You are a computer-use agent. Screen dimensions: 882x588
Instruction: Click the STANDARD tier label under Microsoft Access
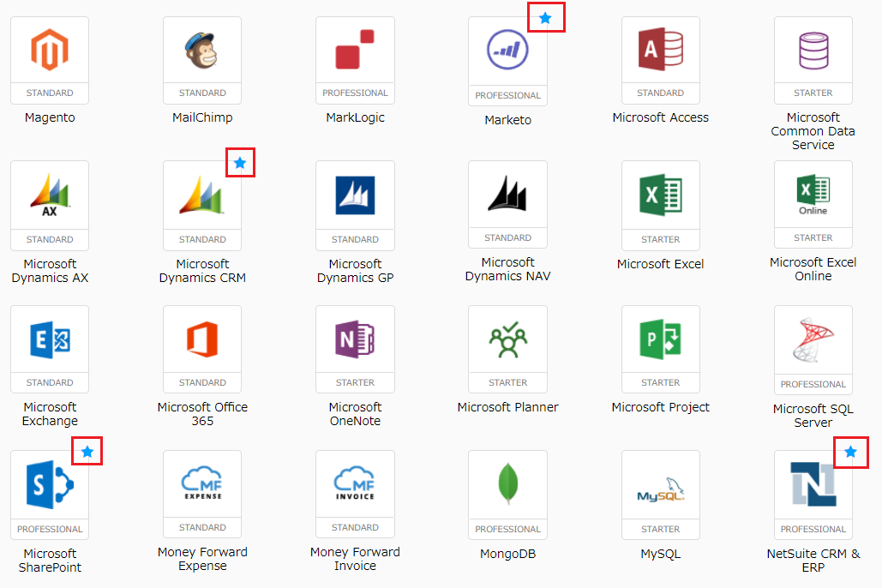point(660,93)
